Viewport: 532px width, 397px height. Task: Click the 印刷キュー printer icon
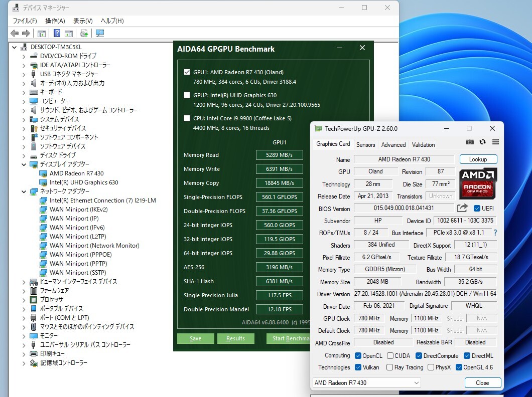tap(34, 354)
